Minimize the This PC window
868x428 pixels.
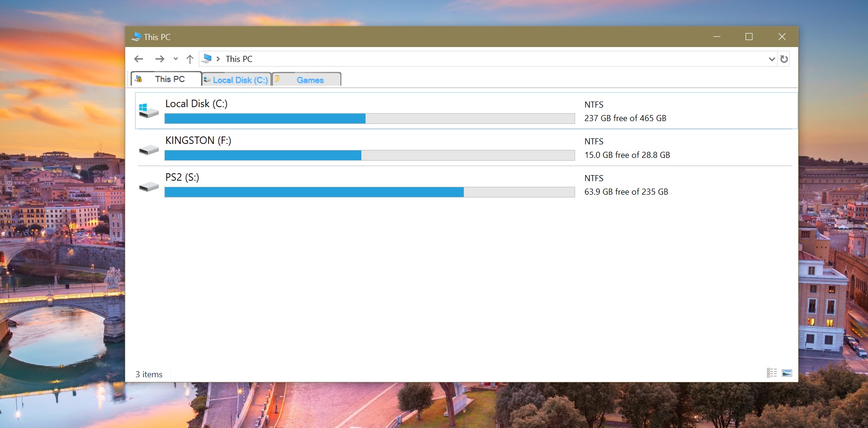point(717,36)
